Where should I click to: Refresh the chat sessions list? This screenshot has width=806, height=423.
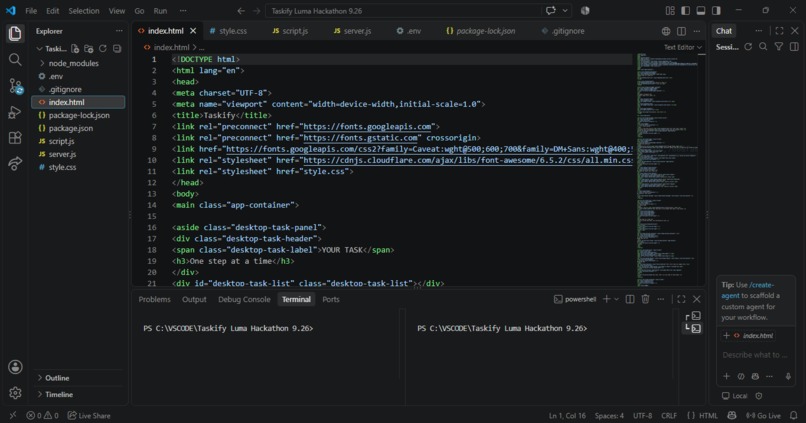coord(748,47)
